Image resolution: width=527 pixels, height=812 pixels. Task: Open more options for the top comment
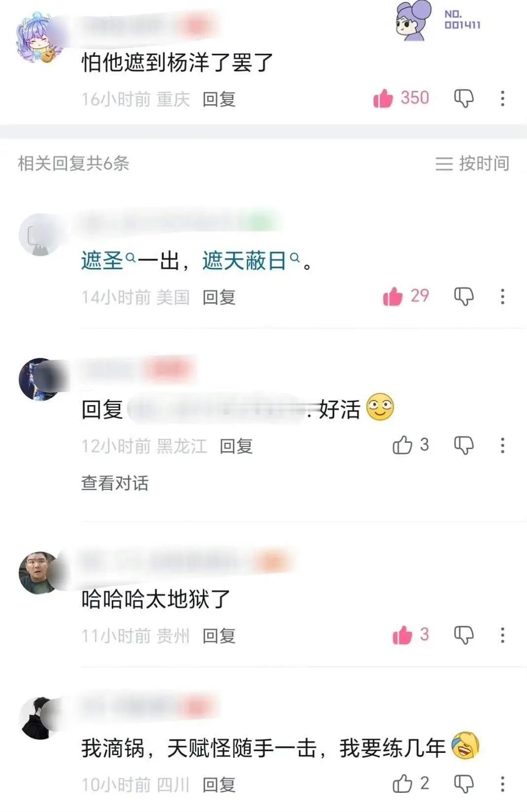(502, 98)
